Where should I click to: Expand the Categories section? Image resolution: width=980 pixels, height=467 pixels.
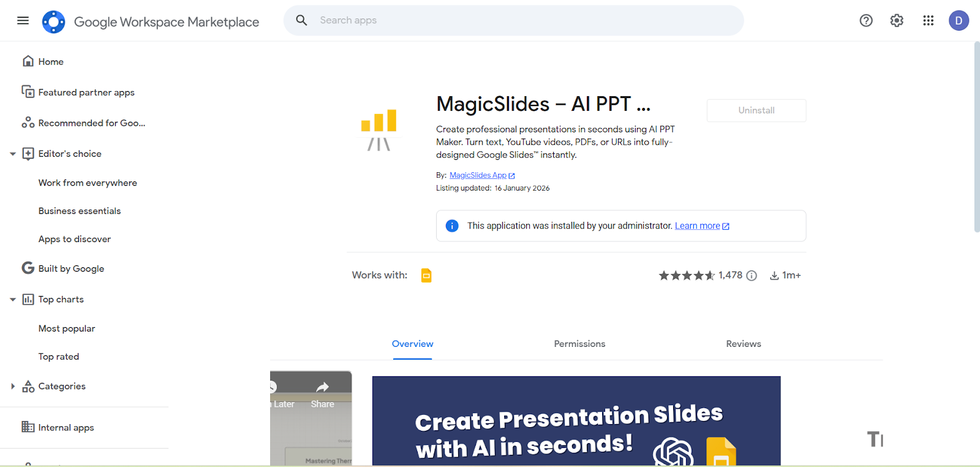[13, 386]
